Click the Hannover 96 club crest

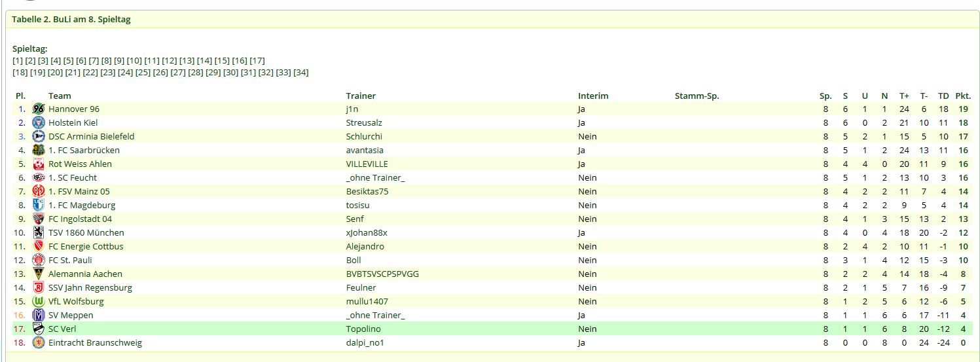click(x=39, y=109)
